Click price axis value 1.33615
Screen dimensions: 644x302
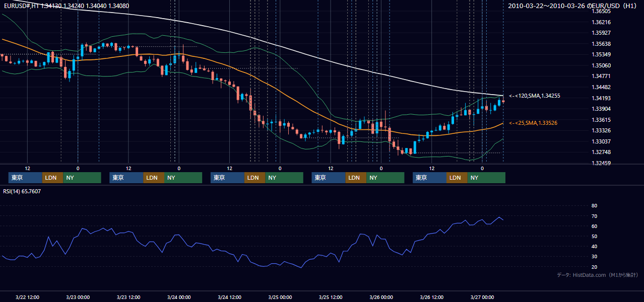click(x=601, y=120)
